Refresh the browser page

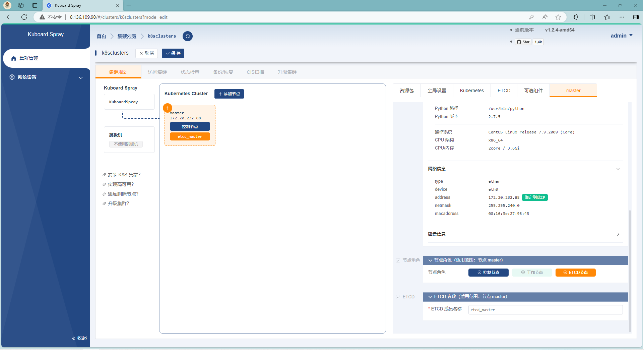tap(24, 17)
